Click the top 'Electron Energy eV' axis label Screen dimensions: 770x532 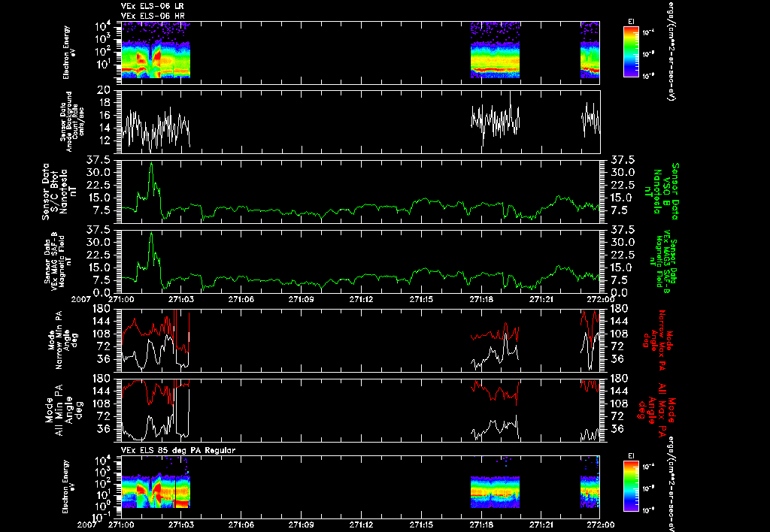pos(69,52)
